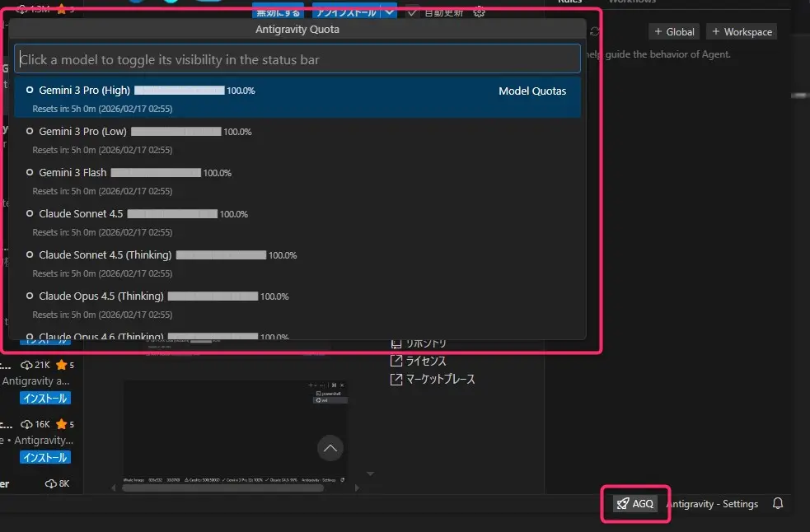Open the notifications bell in the status bar

pyautogui.click(x=778, y=504)
